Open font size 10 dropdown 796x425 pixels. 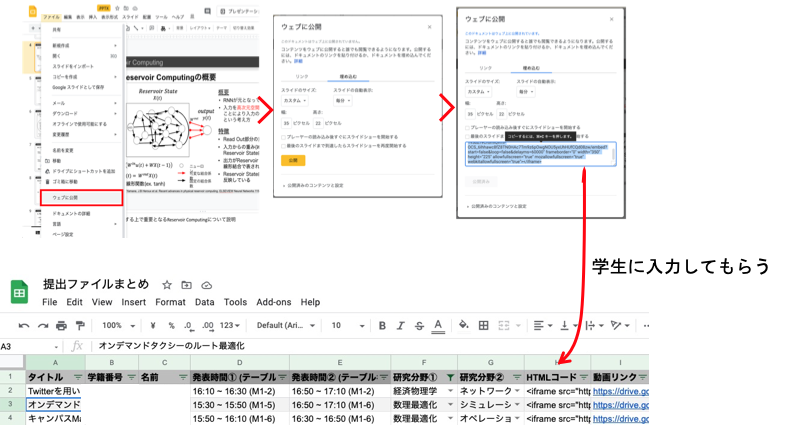point(348,325)
